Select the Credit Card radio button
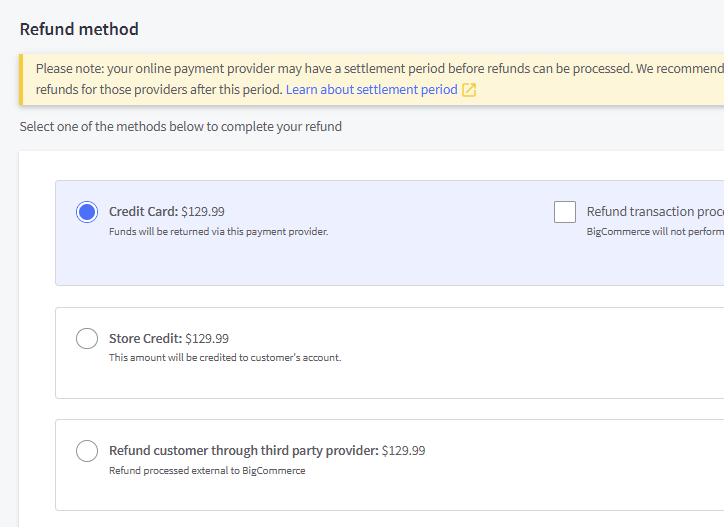Screen dimensions: 724x527 coord(87,212)
